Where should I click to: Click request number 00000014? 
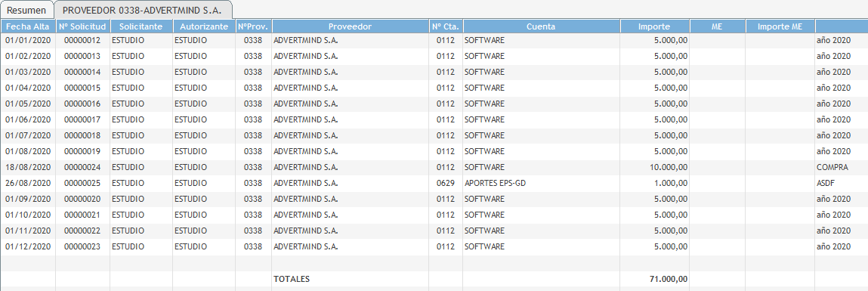coord(82,72)
